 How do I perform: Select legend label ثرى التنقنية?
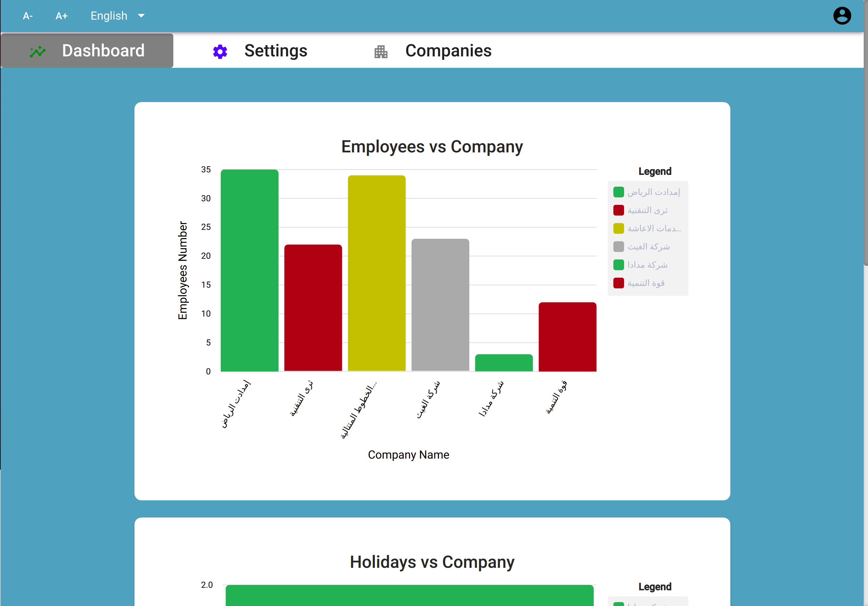coord(647,210)
